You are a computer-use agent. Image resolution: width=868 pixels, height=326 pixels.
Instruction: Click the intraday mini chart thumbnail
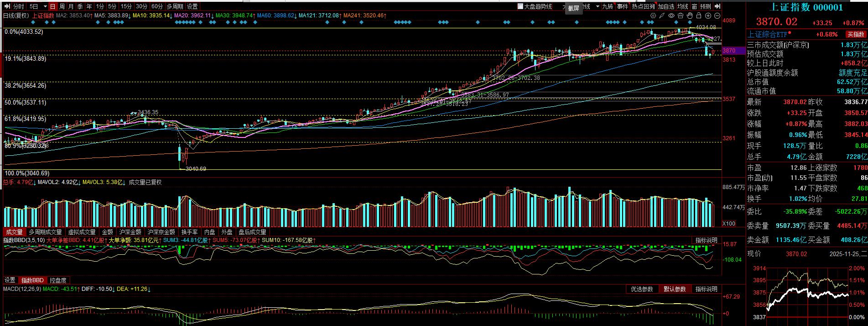[807, 292]
